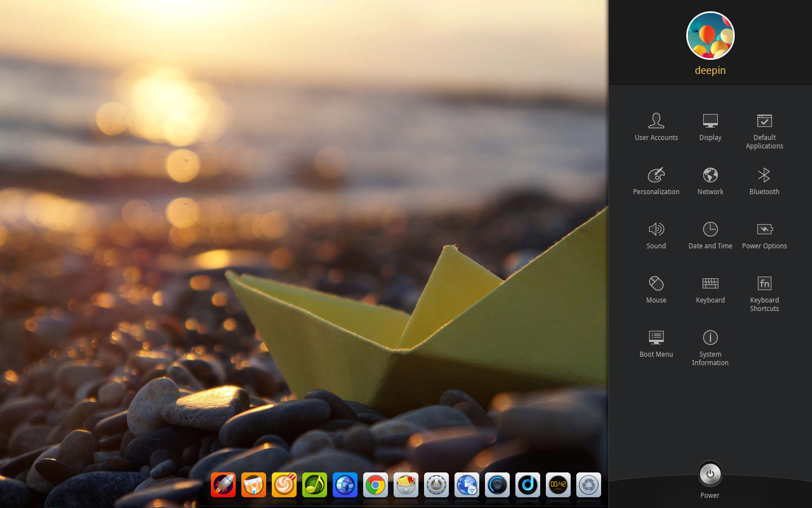Click the 00:42 clock in the dock
Screen dimensions: 812x508
coord(558,485)
